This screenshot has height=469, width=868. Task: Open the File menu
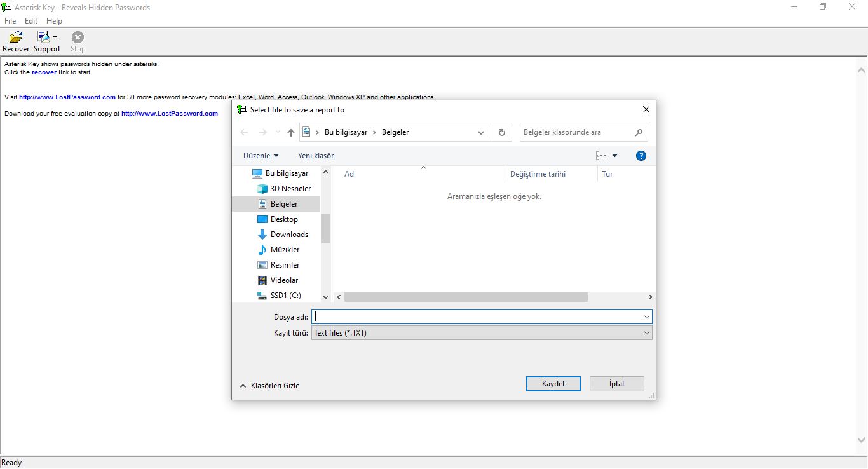[10, 21]
